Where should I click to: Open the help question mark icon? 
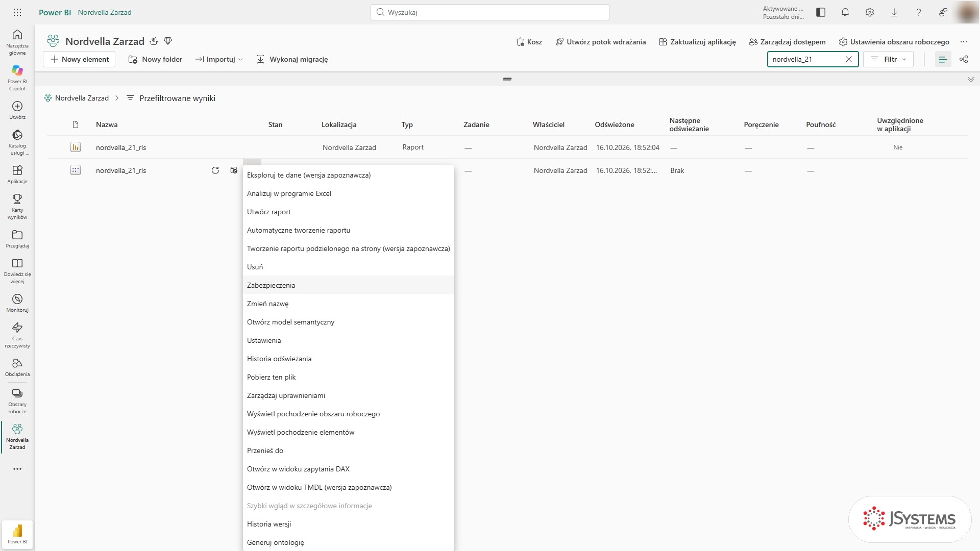(x=919, y=12)
